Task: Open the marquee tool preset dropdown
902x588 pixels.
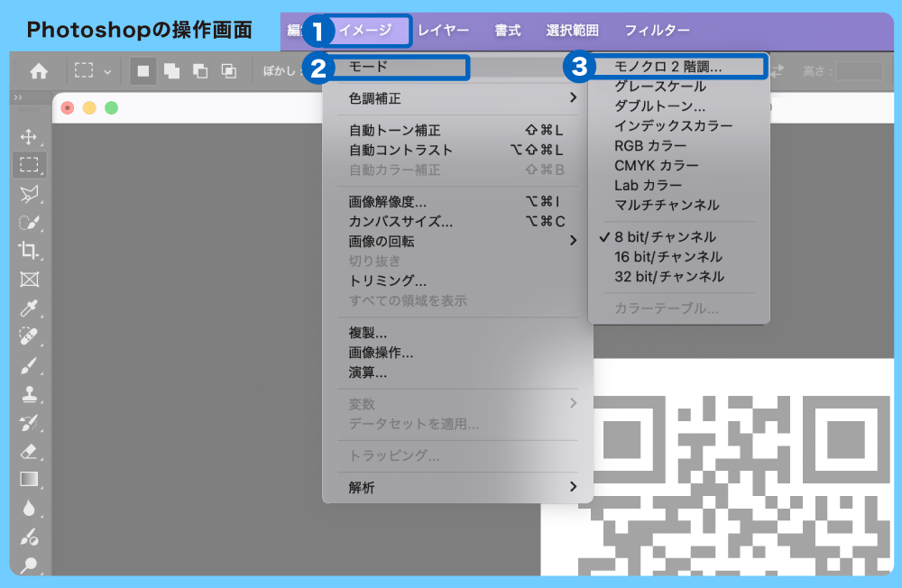Action: 107,72
